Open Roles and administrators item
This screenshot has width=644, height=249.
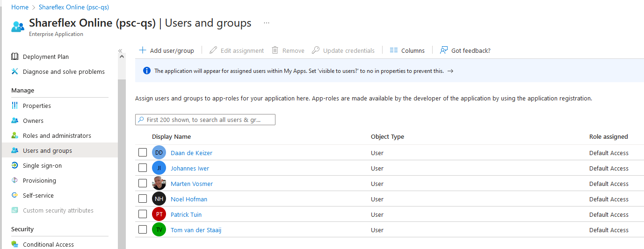57,135
